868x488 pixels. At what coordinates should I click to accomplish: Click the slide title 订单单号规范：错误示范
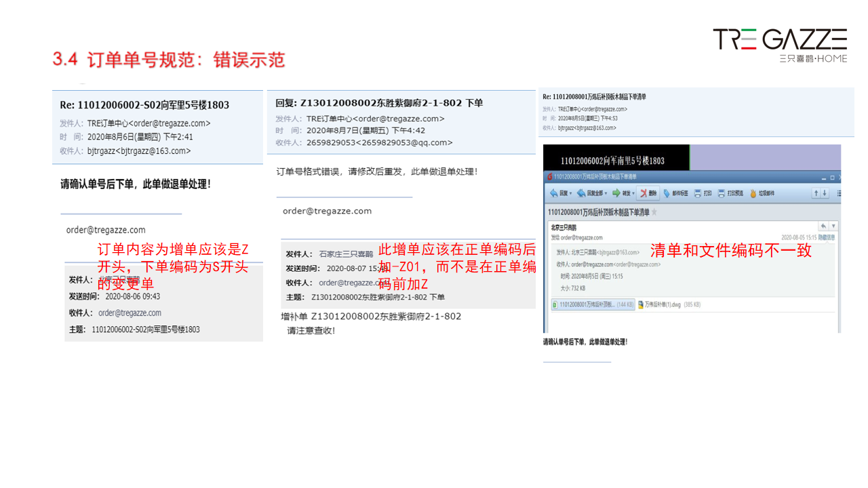(186, 60)
